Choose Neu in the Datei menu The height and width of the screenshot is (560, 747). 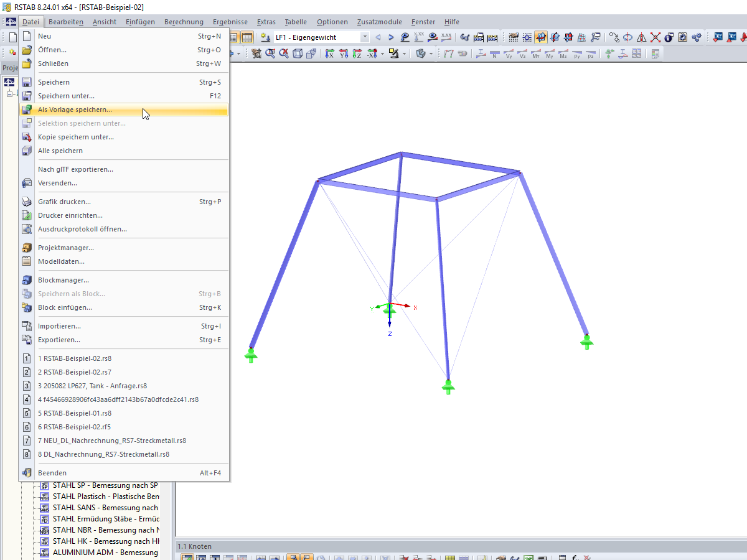pos(125,36)
